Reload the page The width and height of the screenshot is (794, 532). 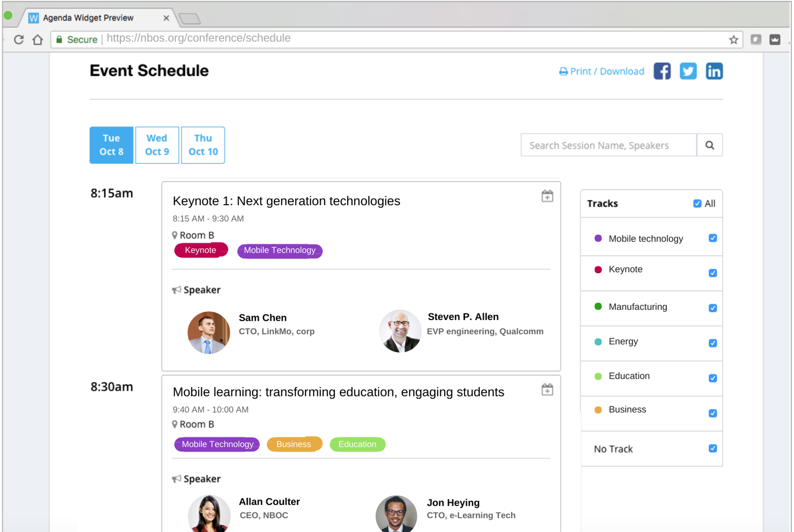click(19, 40)
